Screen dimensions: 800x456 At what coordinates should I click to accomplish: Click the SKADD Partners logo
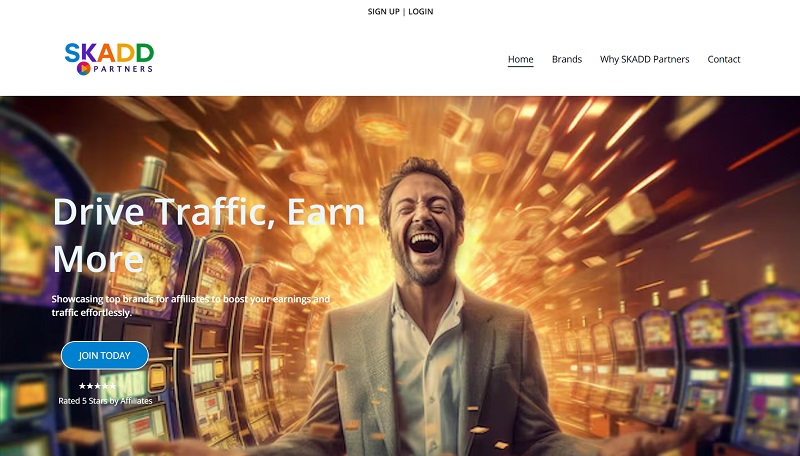pos(109,59)
